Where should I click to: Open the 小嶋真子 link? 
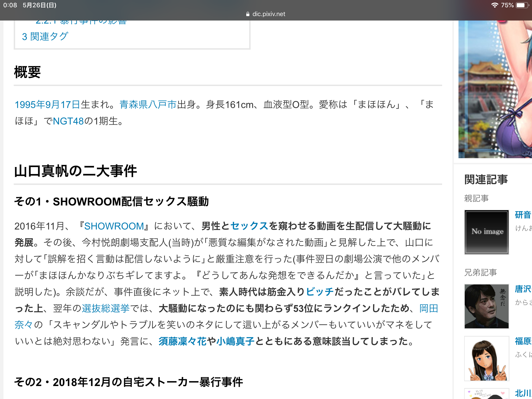coord(235,341)
